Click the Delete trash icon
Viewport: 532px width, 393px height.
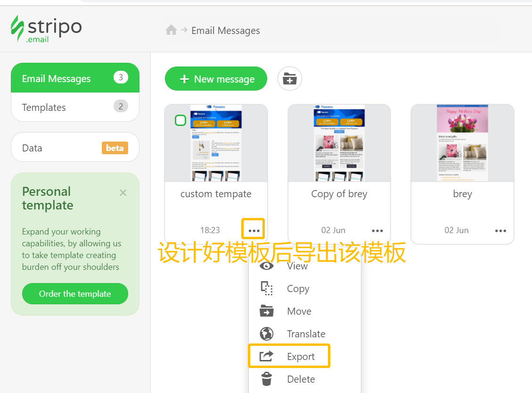tap(267, 379)
